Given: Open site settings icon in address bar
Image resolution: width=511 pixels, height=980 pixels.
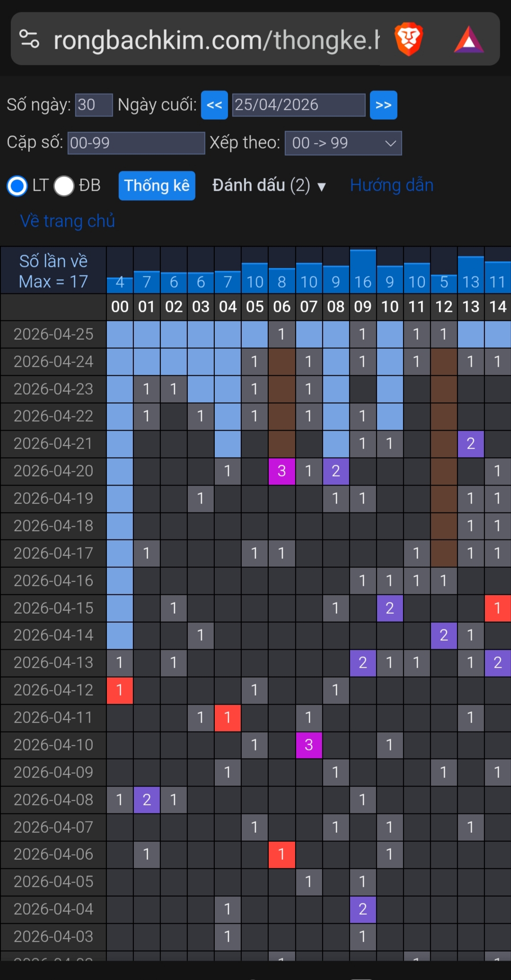Looking at the screenshot, I should [x=29, y=39].
